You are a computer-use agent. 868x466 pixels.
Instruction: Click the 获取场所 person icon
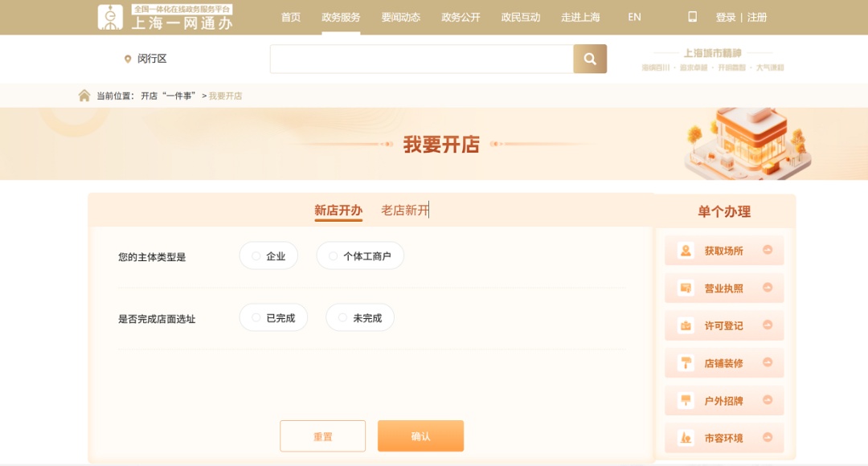point(686,251)
